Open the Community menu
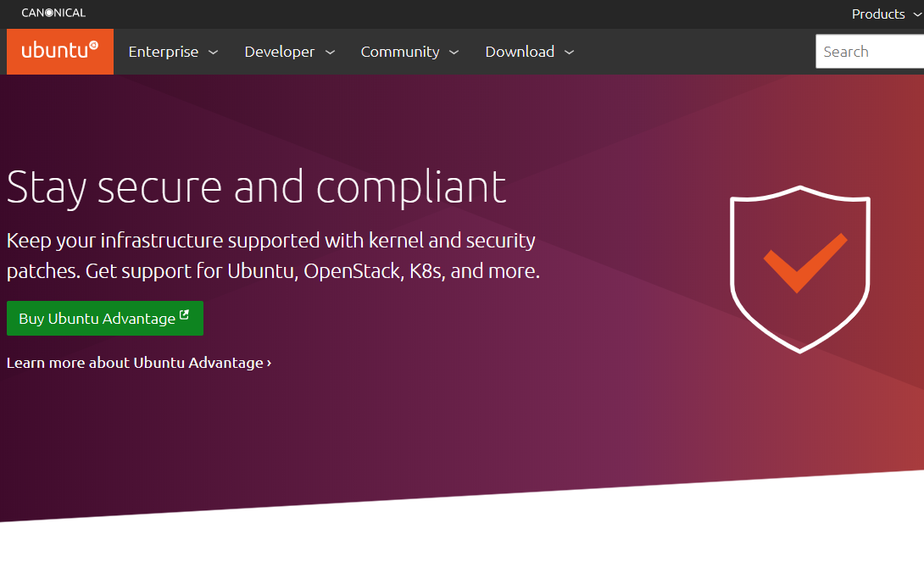Screen dimensions: 924x584 pos(409,52)
